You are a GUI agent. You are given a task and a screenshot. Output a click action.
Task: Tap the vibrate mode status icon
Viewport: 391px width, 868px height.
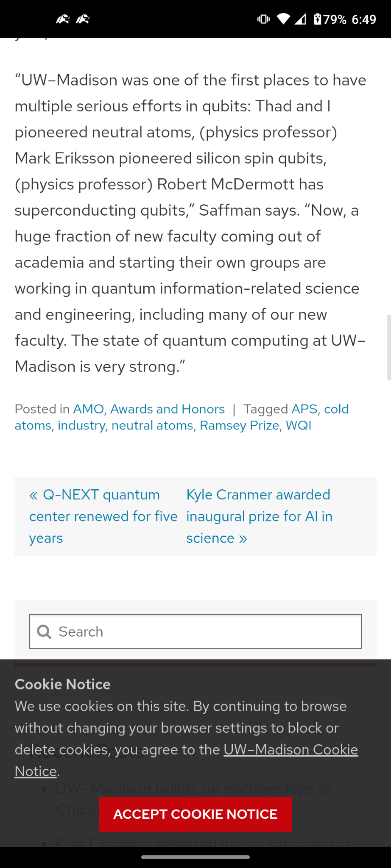[263, 19]
